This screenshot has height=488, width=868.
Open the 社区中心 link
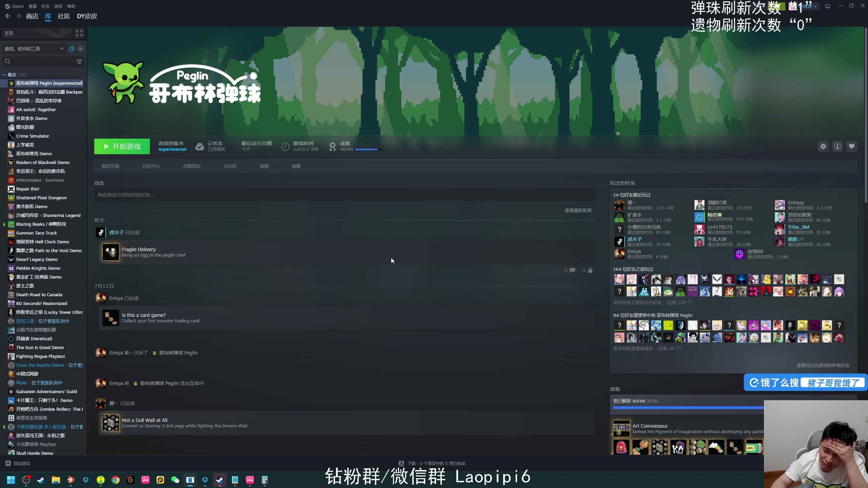(151, 166)
